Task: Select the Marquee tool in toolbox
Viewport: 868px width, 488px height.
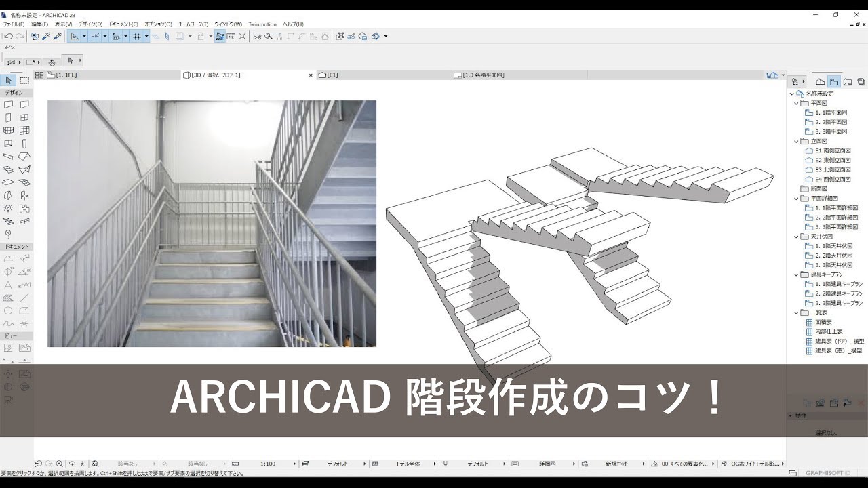Action: point(24,81)
